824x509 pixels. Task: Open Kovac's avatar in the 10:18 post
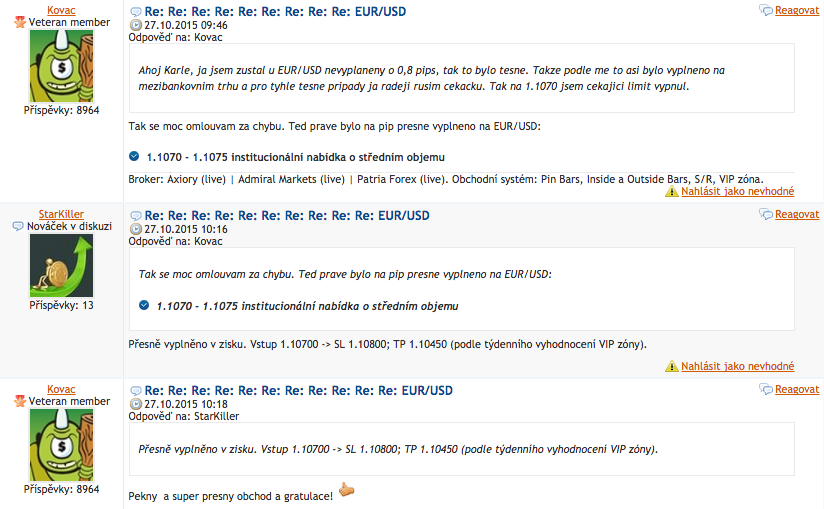(61, 445)
